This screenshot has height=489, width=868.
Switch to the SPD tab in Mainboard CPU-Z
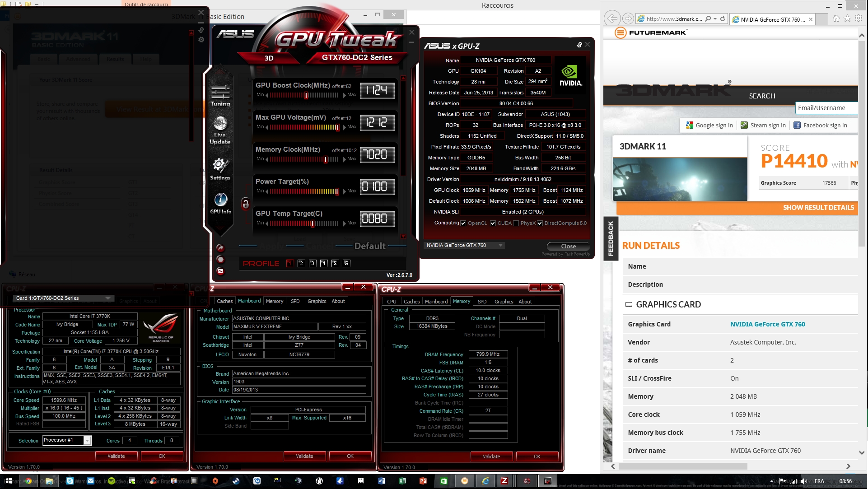295,301
